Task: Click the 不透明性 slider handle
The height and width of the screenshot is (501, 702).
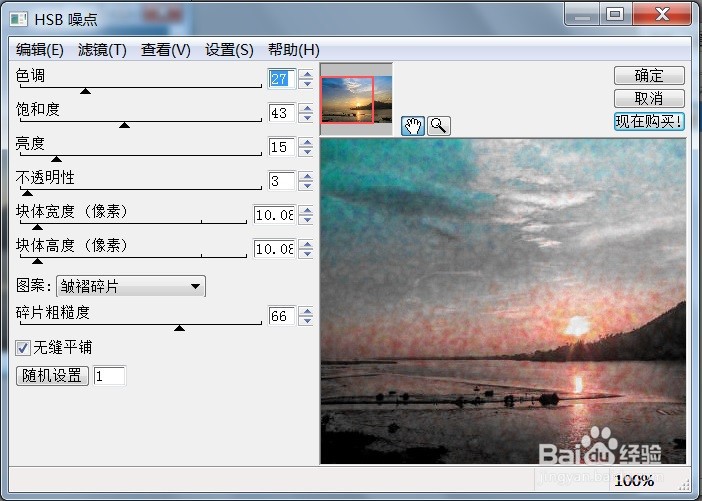Action: click(x=27, y=193)
